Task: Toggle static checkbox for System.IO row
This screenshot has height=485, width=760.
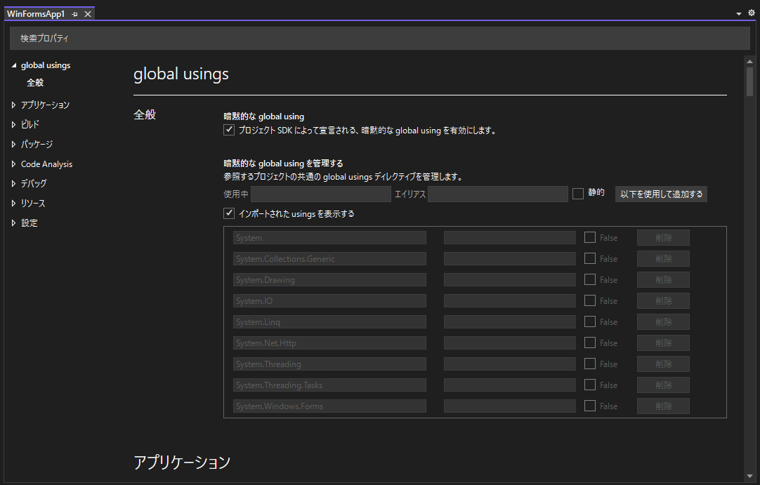Action: click(x=590, y=301)
